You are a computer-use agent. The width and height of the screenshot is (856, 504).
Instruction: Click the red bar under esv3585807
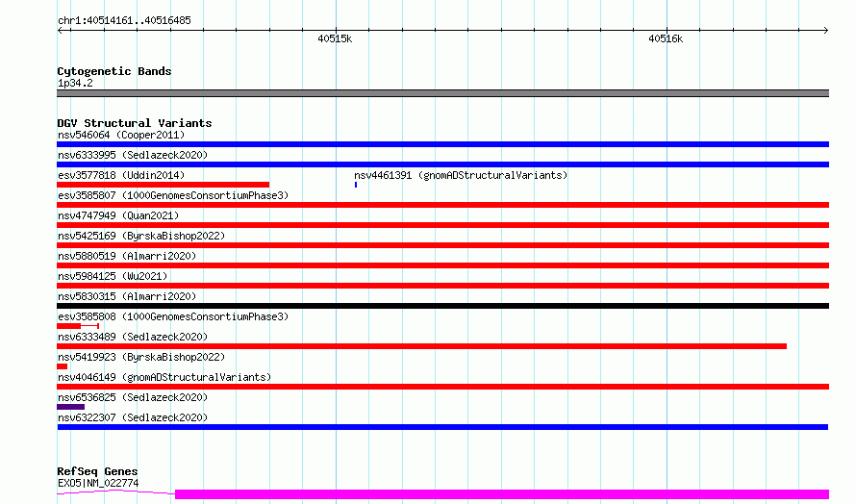(x=442, y=205)
